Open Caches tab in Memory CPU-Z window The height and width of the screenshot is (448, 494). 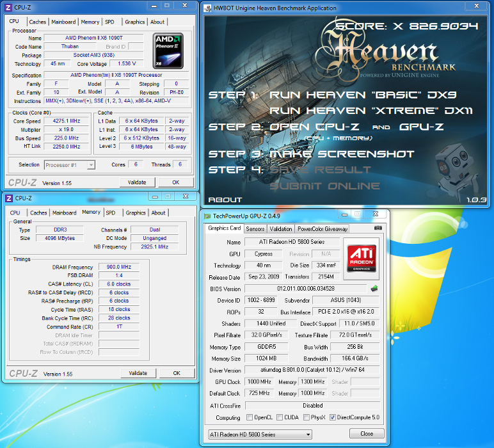pyautogui.click(x=38, y=212)
